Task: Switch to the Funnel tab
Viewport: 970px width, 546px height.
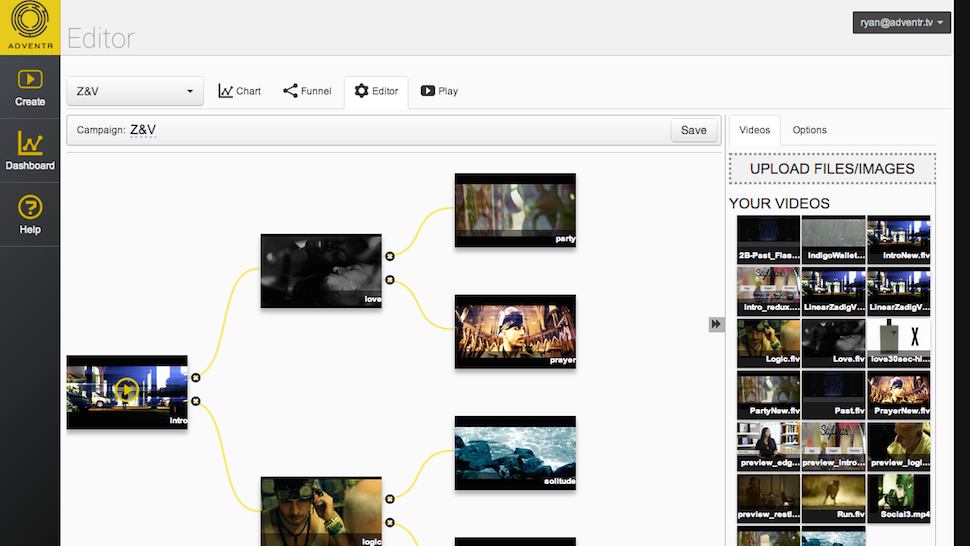Action: tap(307, 91)
